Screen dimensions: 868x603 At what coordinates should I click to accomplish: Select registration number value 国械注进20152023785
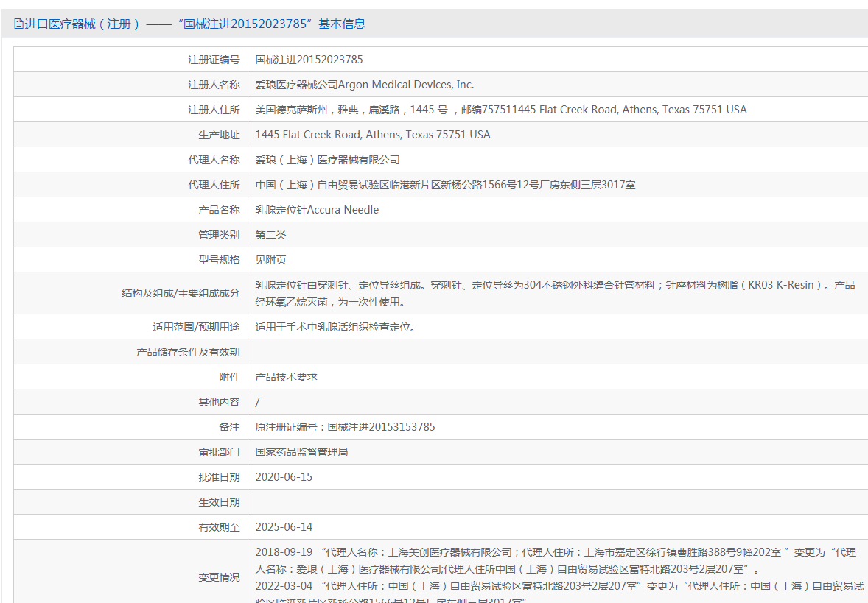point(309,60)
